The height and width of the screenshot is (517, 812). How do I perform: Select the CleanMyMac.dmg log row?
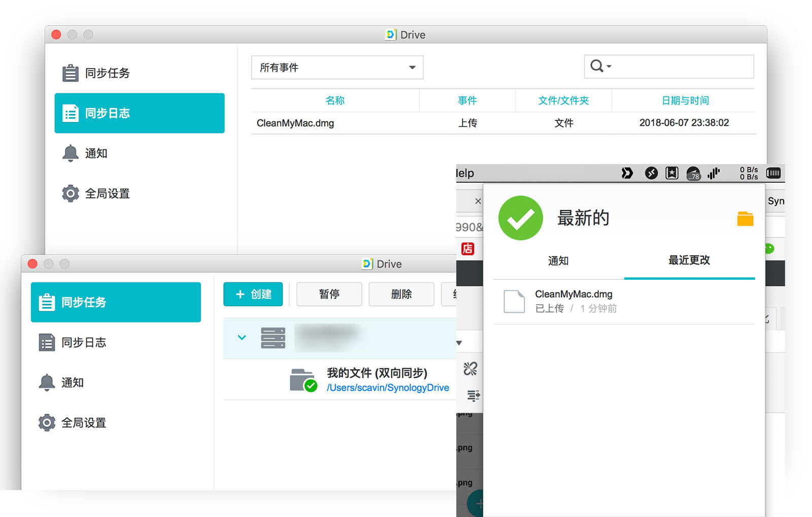point(503,123)
